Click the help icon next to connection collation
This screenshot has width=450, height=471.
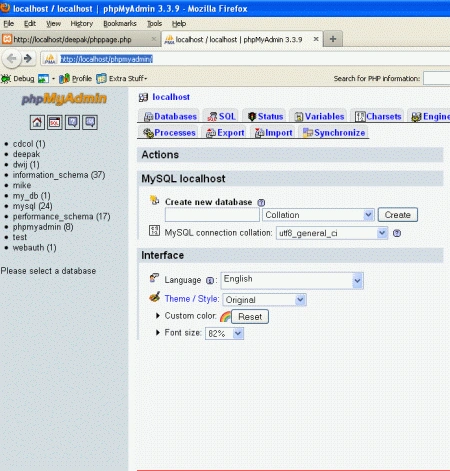click(x=397, y=233)
